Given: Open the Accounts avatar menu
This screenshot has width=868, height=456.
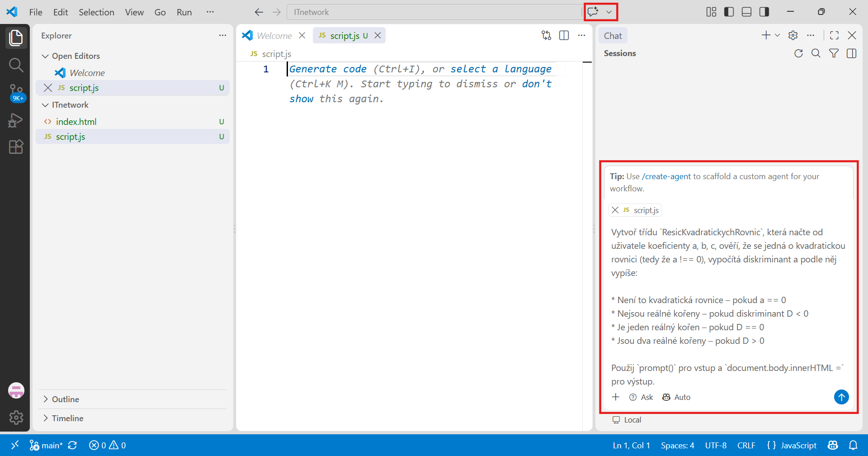Looking at the screenshot, I should click(16, 390).
